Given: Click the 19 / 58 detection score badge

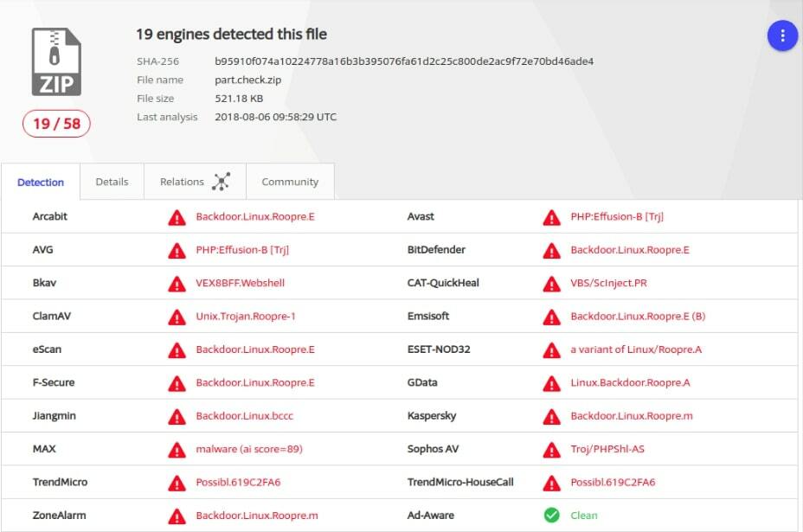Looking at the screenshot, I should click(x=56, y=124).
